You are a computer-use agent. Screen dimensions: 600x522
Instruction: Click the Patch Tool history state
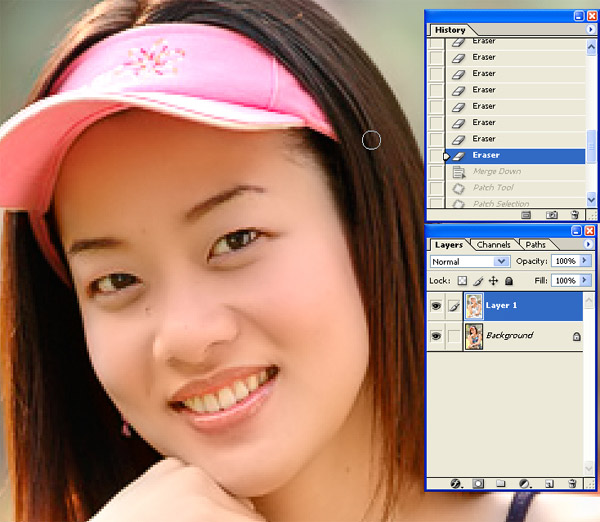(493, 188)
